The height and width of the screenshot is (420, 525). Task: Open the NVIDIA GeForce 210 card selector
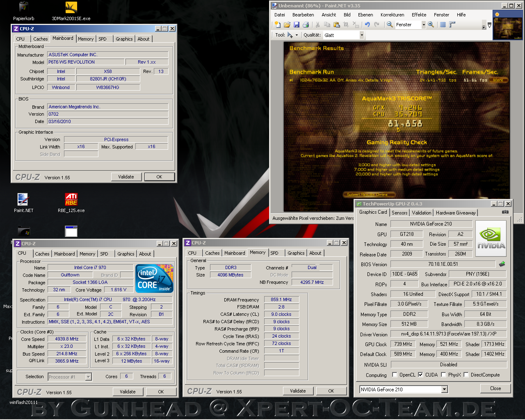[444, 390]
